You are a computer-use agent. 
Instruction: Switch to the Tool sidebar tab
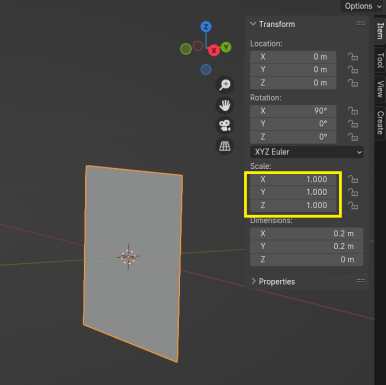(380, 61)
